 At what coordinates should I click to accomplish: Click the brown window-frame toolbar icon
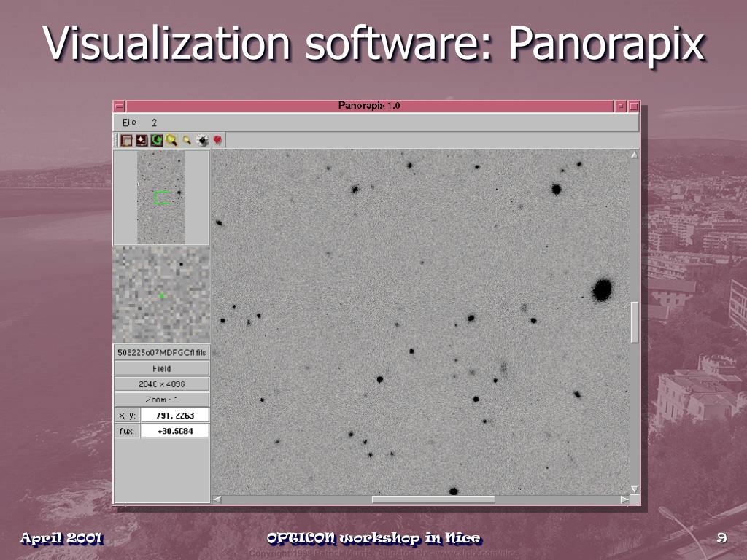pyautogui.click(x=126, y=140)
